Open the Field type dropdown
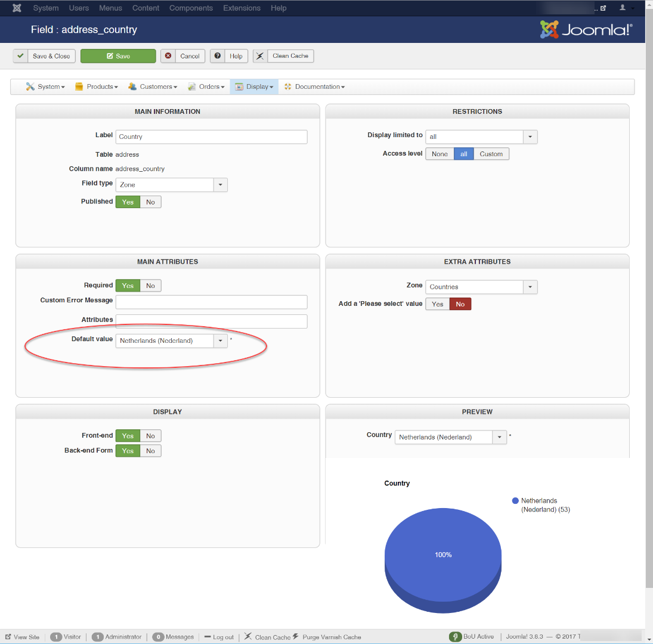Image resolution: width=653 pixels, height=644 pixels. click(172, 185)
